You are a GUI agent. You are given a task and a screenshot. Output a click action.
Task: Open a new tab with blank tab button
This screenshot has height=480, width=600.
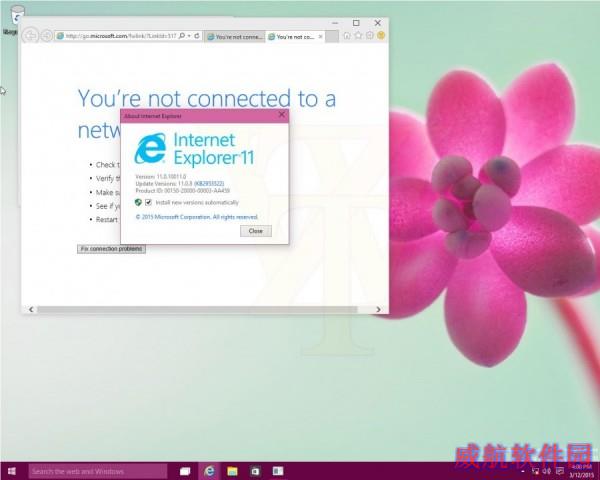click(332, 37)
